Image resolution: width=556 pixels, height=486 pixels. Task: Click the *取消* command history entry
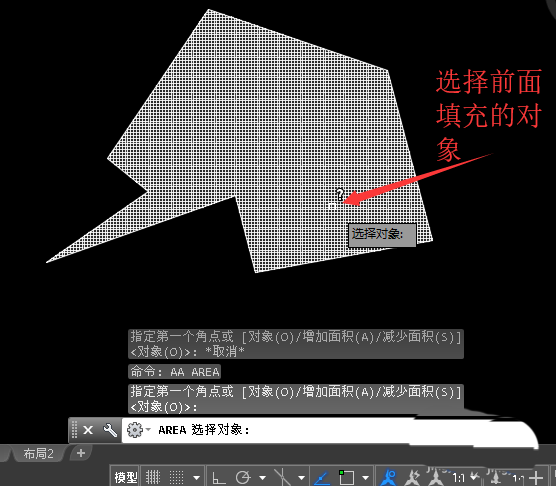225,352
